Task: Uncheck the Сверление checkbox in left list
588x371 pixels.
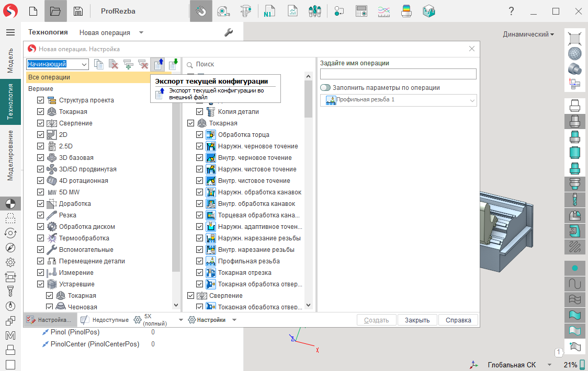Action: click(41, 123)
